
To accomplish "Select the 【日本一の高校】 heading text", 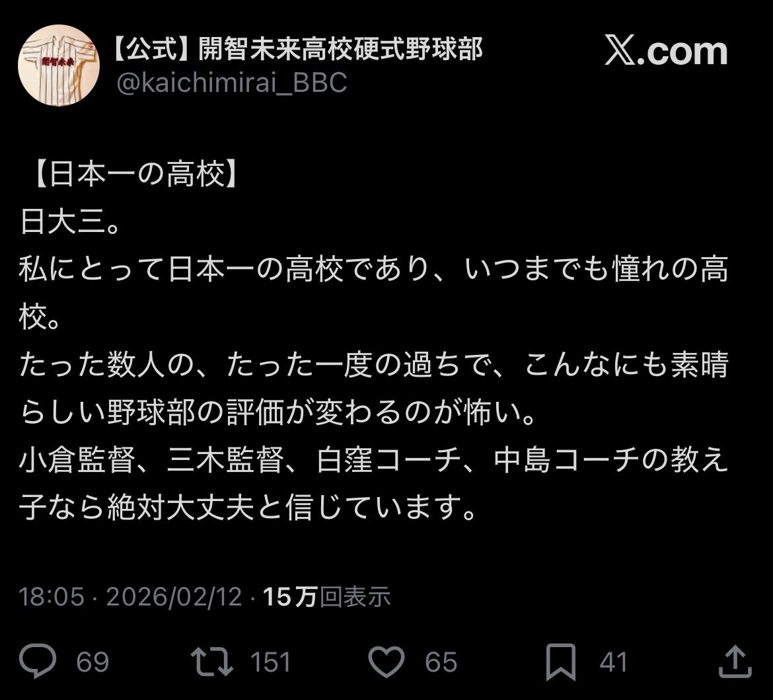I will point(137,174).
